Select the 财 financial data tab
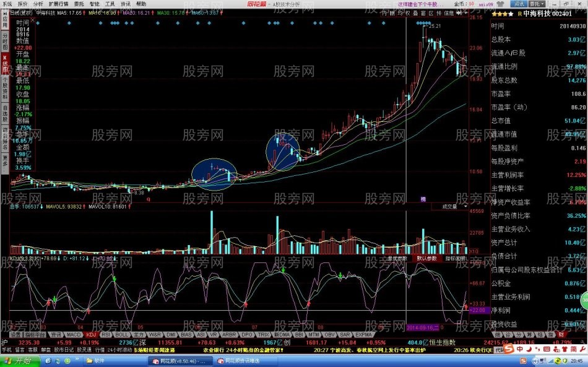The height and width of the screenshot is (367, 588). point(561,334)
